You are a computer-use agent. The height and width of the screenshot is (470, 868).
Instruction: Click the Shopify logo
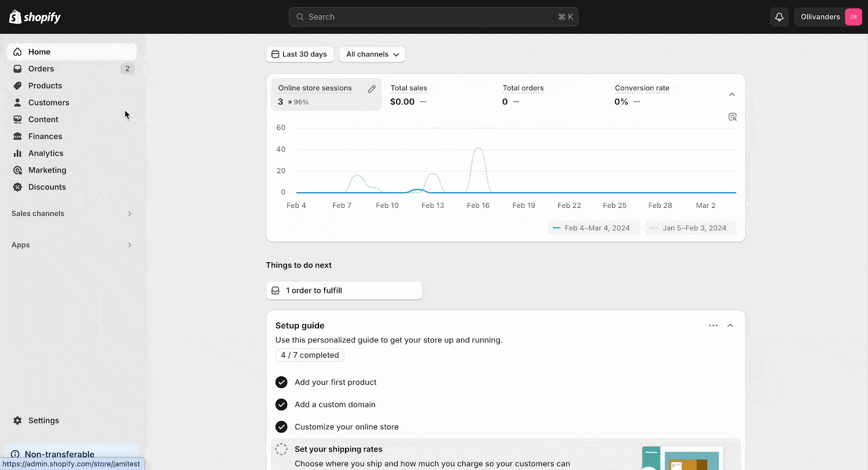click(35, 17)
